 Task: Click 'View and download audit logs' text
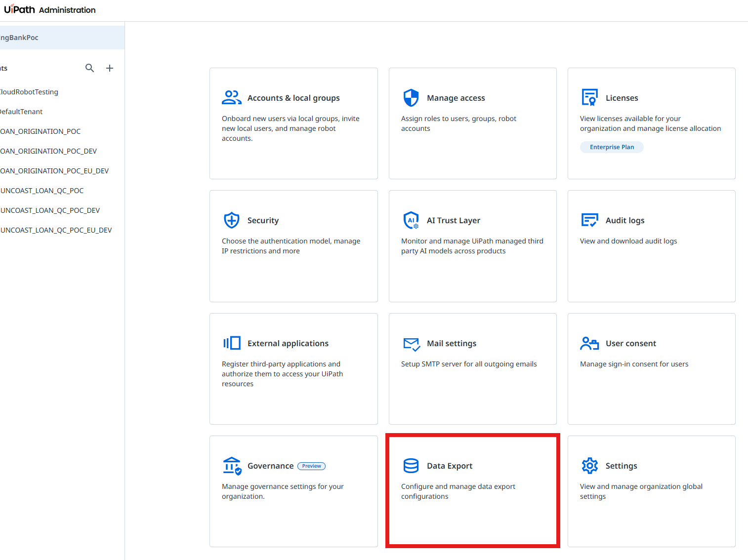(x=628, y=241)
